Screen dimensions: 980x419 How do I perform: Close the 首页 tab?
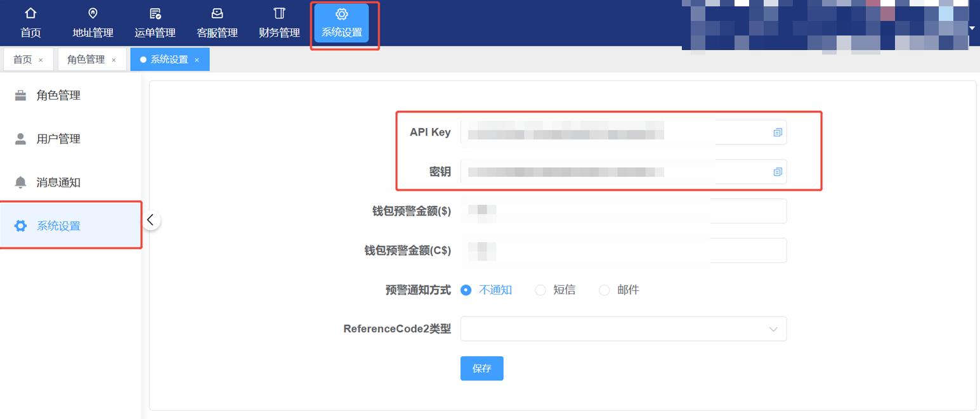[x=41, y=60]
